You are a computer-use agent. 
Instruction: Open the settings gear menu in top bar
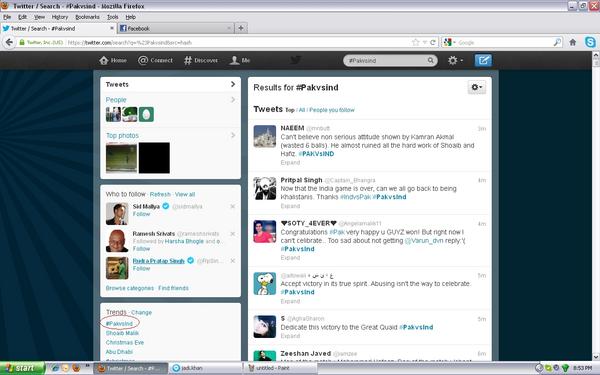pyautogui.click(x=455, y=60)
